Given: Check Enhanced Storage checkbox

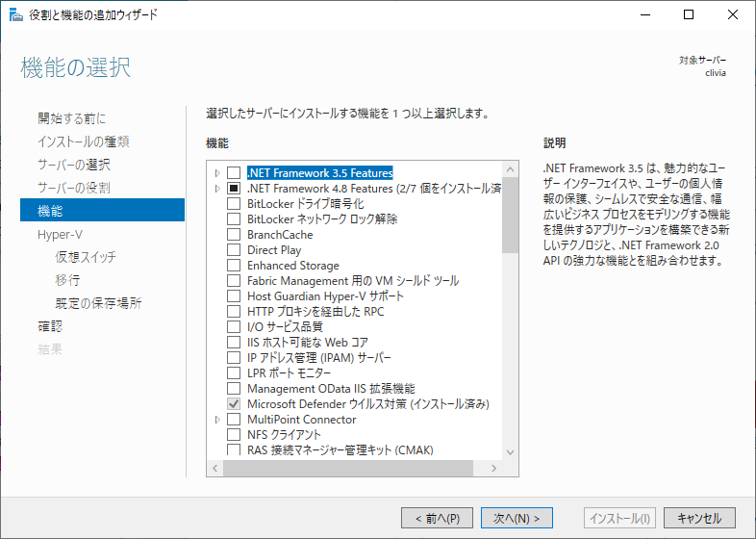Looking at the screenshot, I should pos(234,266).
